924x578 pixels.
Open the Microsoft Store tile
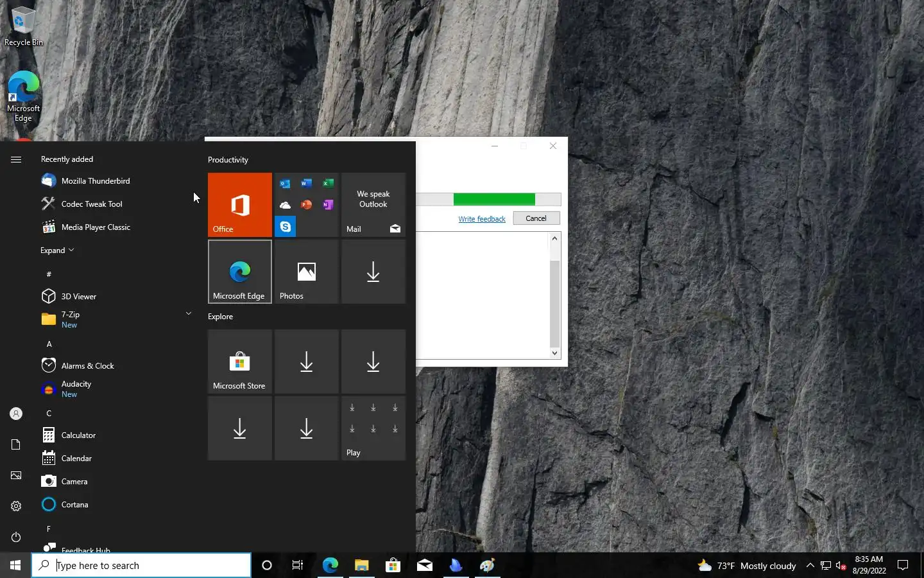tap(240, 362)
